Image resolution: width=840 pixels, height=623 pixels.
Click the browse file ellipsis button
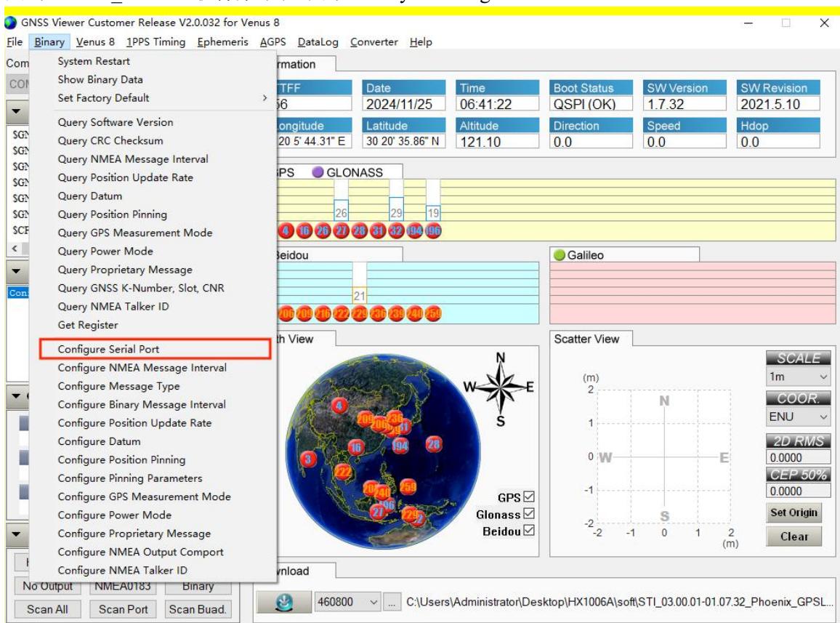click(392, 602)
